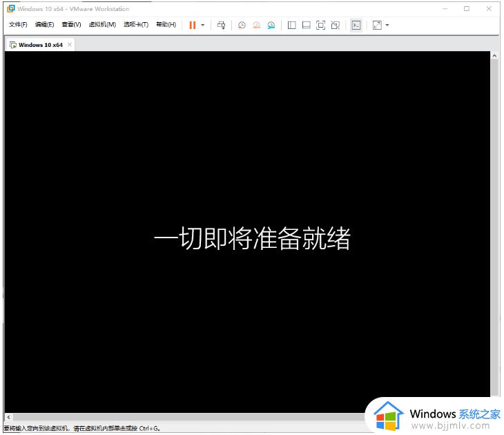504x435 pixels.
Task: Enter full screen mode
Action: [x=321, y=25]
